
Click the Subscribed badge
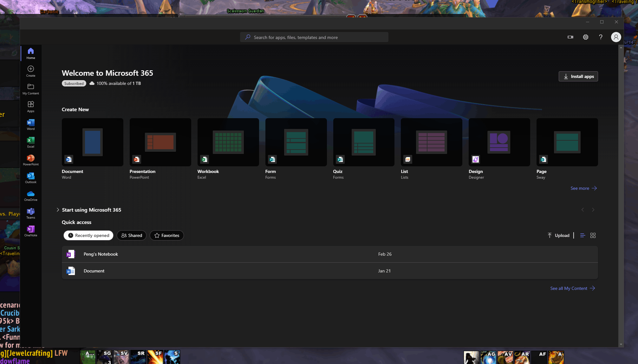(x=74, y=83)
